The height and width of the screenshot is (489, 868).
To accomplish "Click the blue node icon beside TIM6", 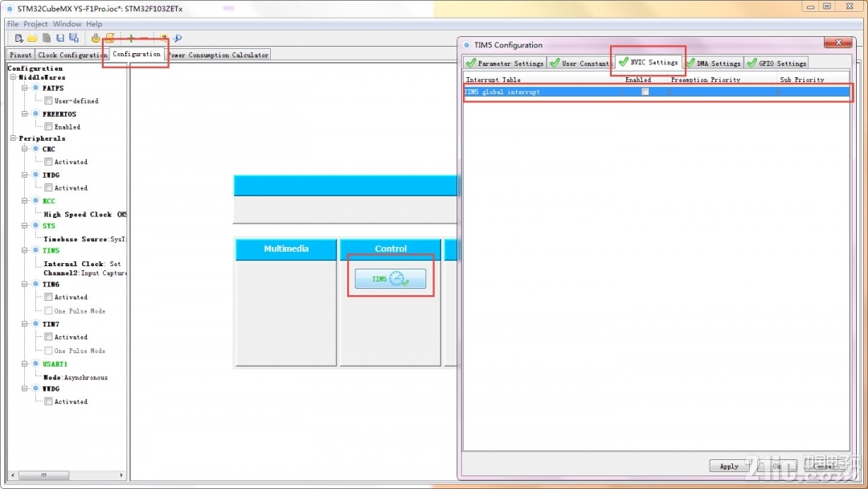I will click(35, 284).
